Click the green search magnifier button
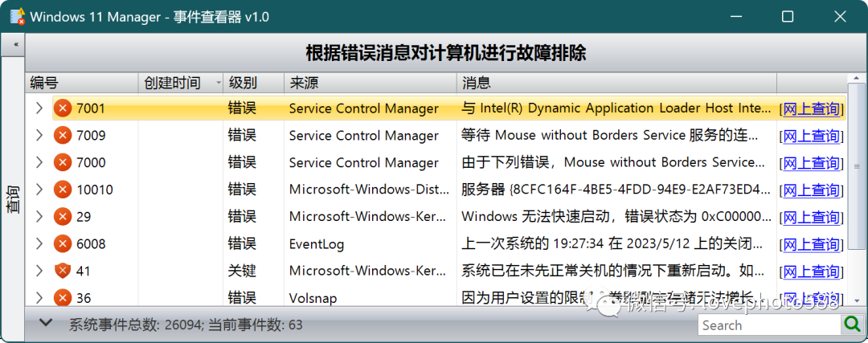The width and height of the screenshot is (868, 343). coord(851,325)
